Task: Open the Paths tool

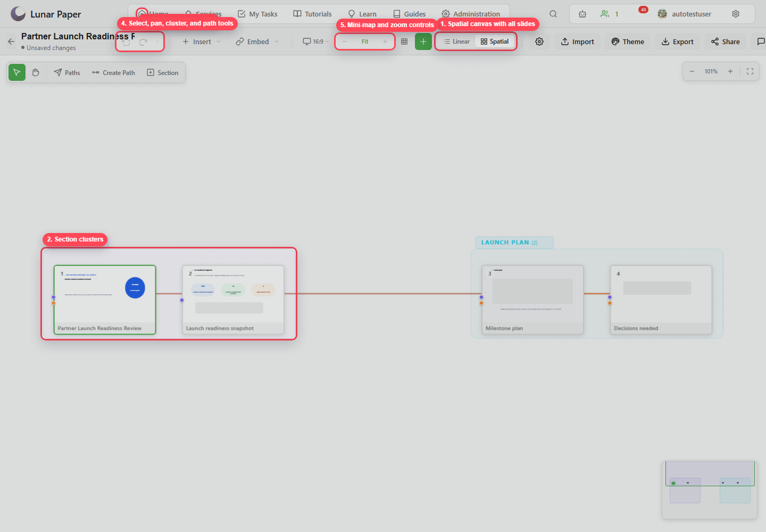Action: 67,72
